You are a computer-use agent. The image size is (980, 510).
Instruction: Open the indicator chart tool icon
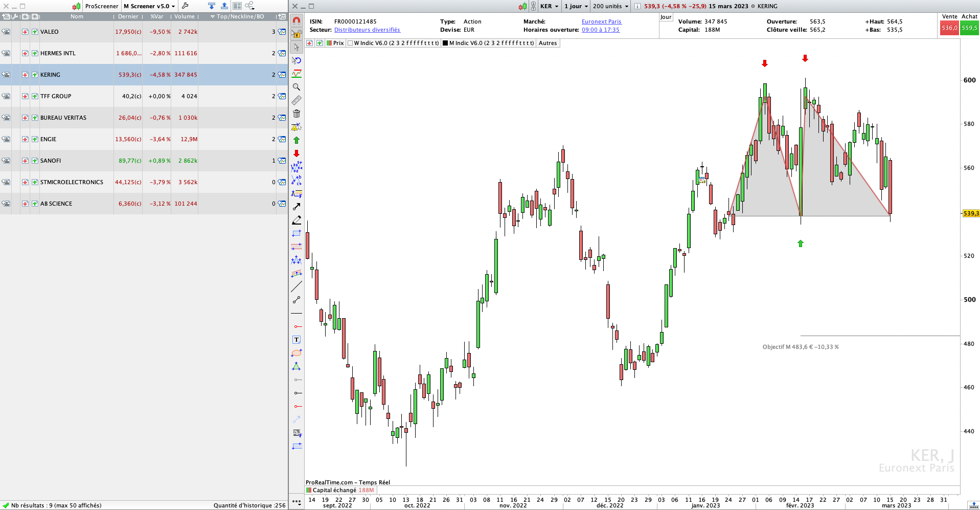pyautogui.click(x=297, y=74)
